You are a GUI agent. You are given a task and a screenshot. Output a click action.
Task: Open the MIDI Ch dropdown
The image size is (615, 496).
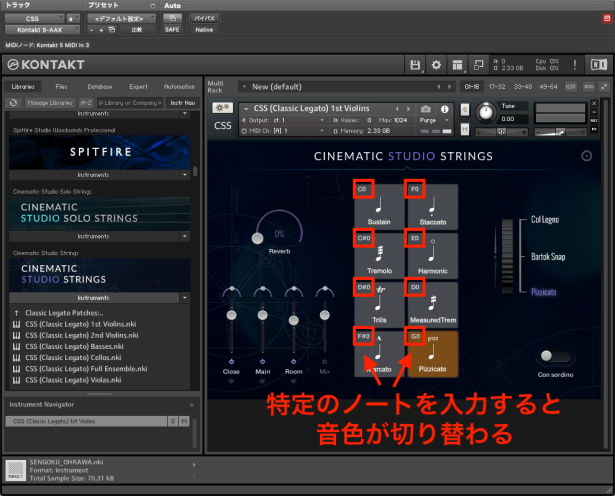(284, 131)
